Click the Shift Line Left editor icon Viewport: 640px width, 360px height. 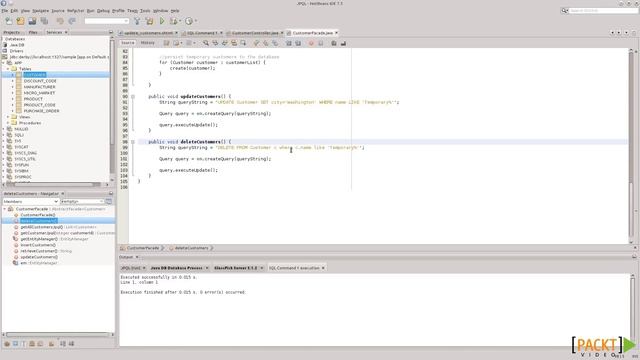click(x=289, y=43)
